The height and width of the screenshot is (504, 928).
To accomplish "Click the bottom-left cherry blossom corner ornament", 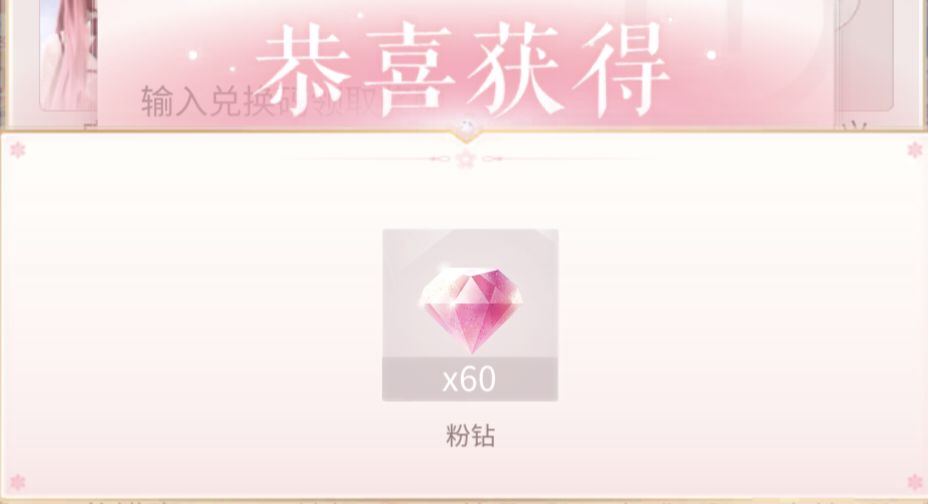I will [18, 483].
